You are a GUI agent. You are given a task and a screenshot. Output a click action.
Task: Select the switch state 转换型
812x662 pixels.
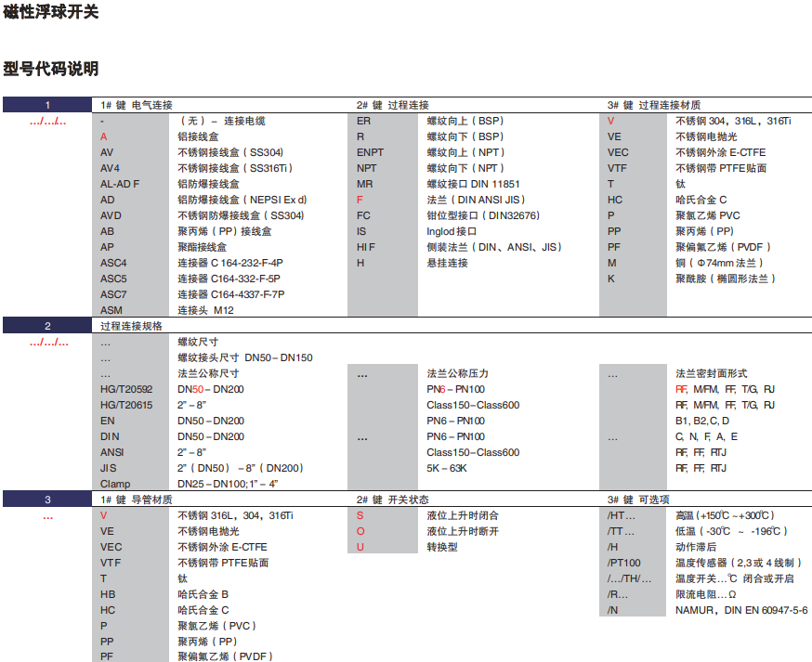pos(442,547)
